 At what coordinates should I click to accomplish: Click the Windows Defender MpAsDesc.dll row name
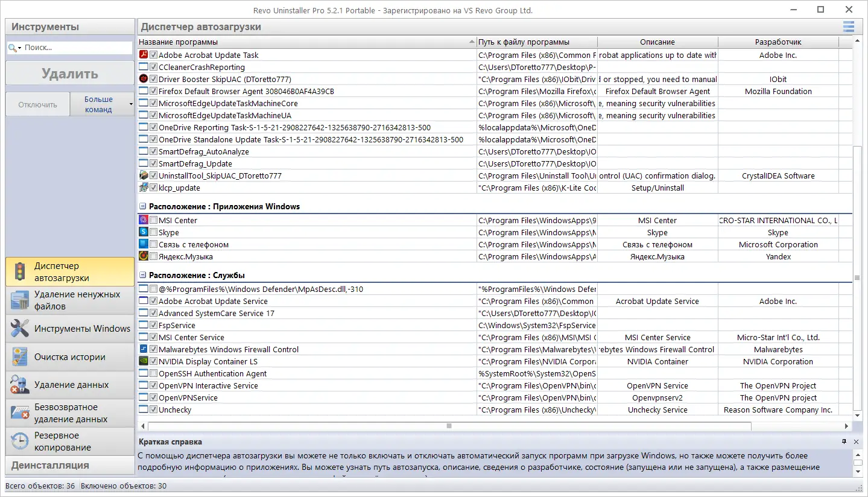[261, 289]
